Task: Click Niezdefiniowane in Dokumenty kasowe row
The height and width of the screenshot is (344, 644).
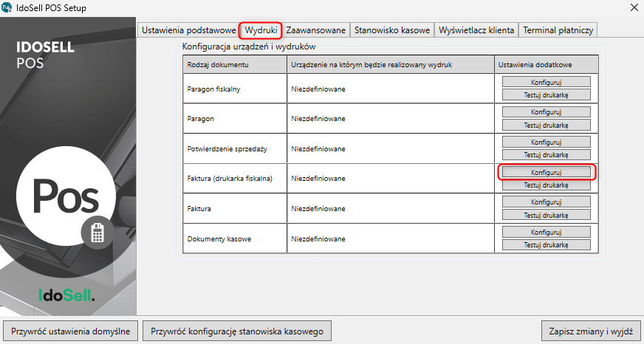Action: click(x=318, y=239)
